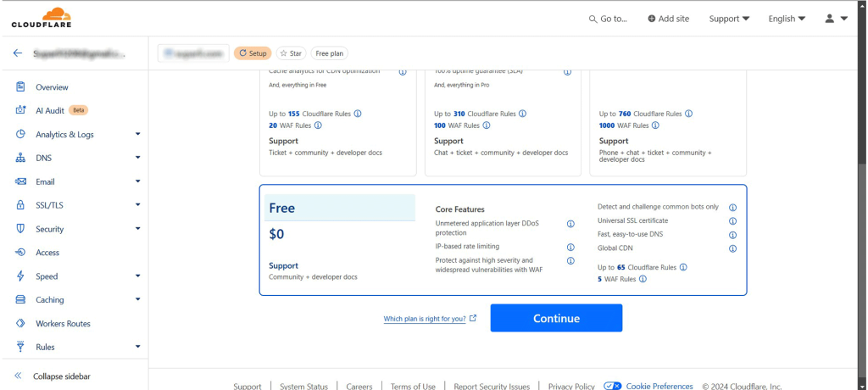Toggle the Cookie Preferences switch
The image size is (868, 390).
pos(613,386)
